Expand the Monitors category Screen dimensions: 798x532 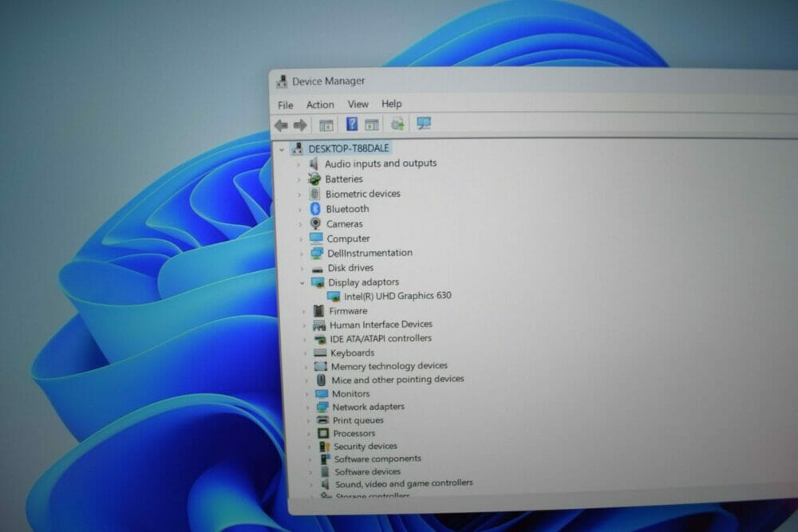click(x=307, y=394)
